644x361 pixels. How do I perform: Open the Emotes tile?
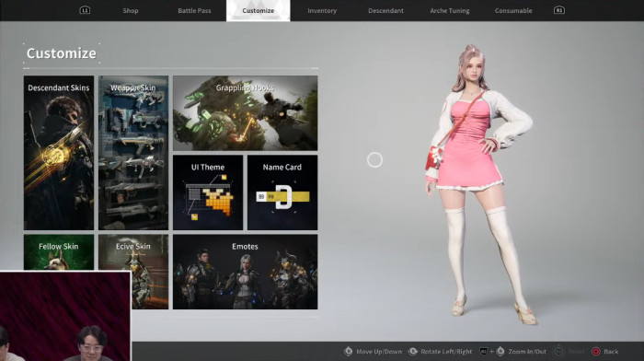(246, 272)
